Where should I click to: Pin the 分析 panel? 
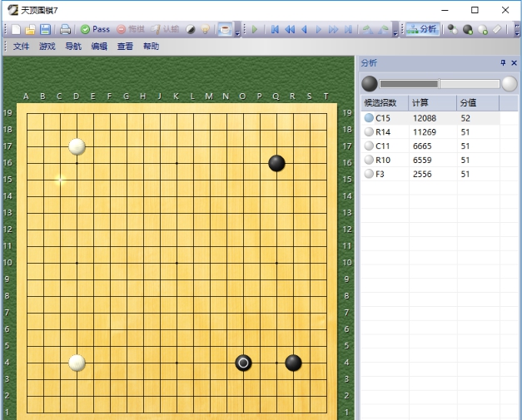pyautogui.click(x=503, y=62)
